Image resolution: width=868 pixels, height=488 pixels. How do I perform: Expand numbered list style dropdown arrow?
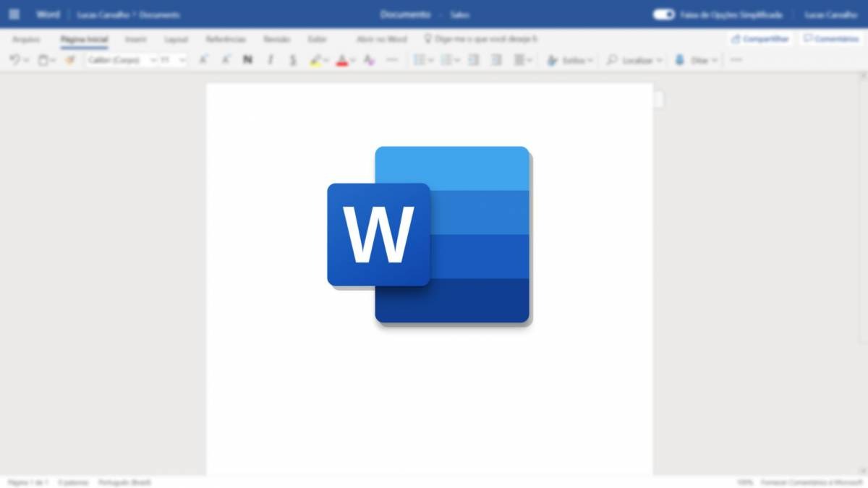[x=458, y=61]
